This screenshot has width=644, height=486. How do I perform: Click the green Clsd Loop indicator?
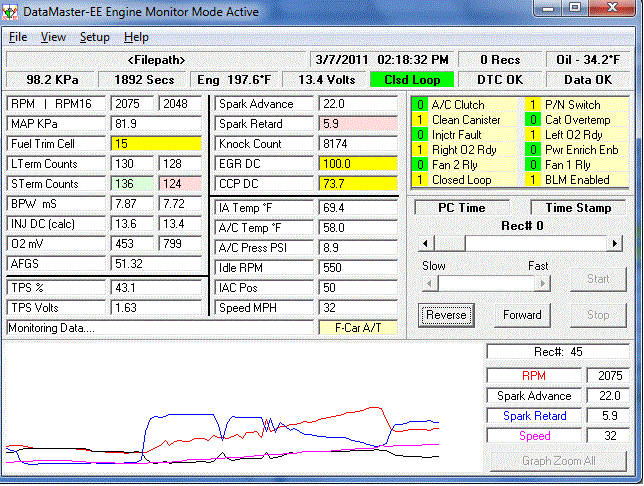pyautogui.click(x=412, y=80)
